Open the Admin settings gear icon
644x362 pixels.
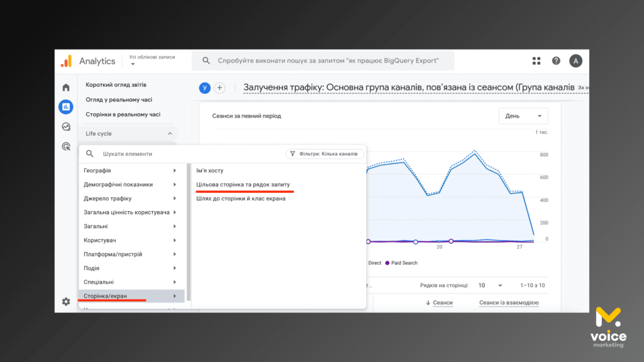tap(66, 302)
